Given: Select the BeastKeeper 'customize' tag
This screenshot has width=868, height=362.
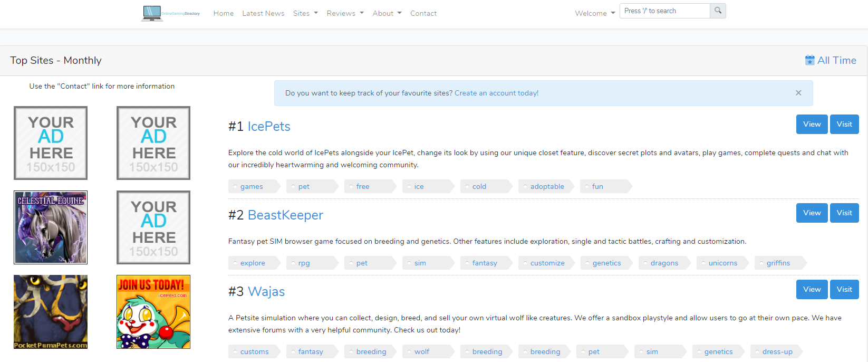Looking at the screenshot, I should click(547, 263).
